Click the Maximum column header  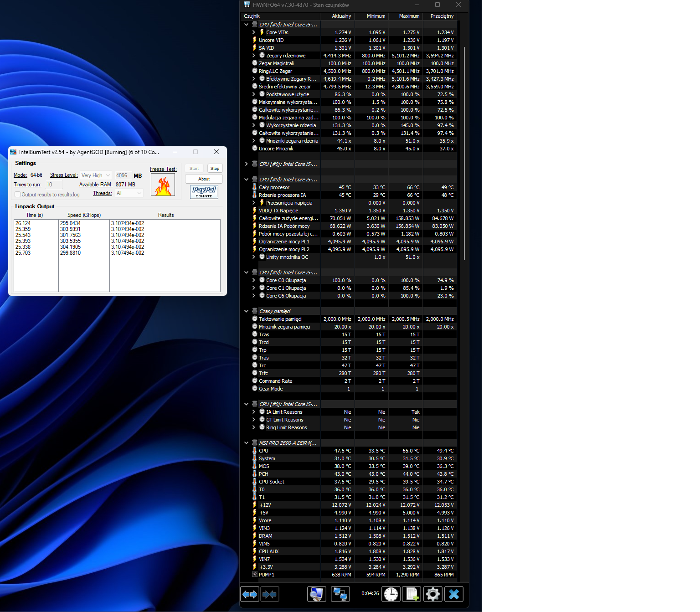[409, 16]
